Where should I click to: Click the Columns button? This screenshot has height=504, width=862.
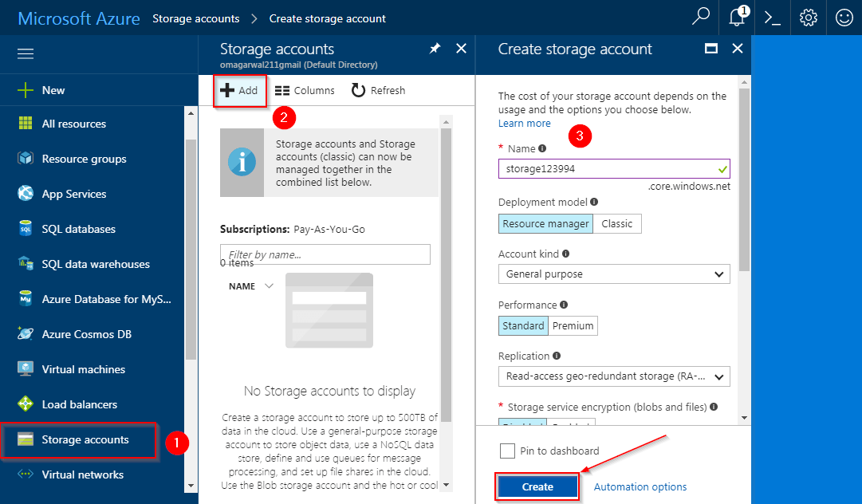305,91
